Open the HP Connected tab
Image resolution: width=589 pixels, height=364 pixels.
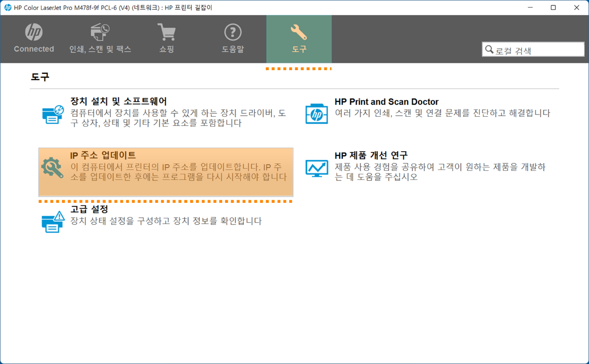click(x=34, y=39)
